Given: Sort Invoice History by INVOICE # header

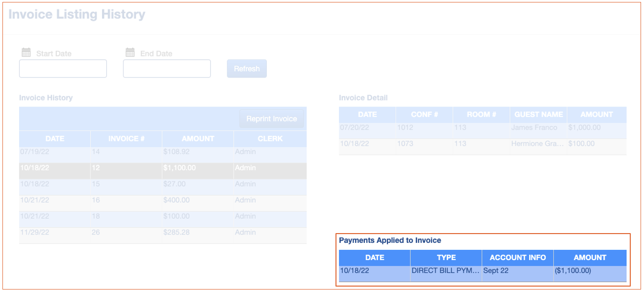Looking at the screenshot, I should (126, 138).
